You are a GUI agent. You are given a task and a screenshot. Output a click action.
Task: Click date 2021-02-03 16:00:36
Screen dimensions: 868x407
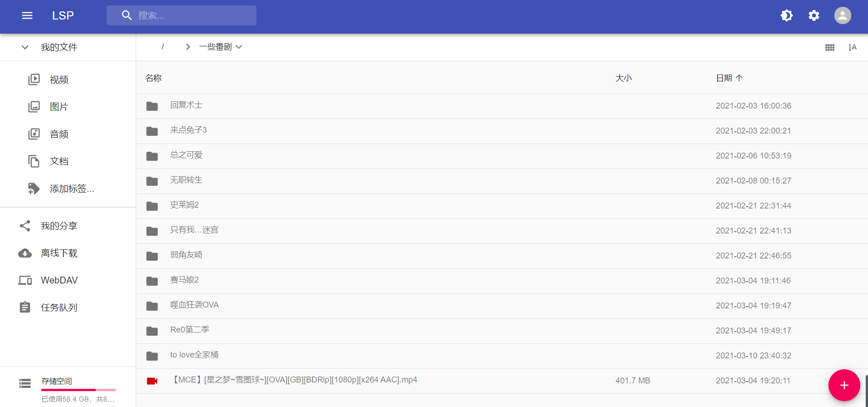(x=754, y=106)
